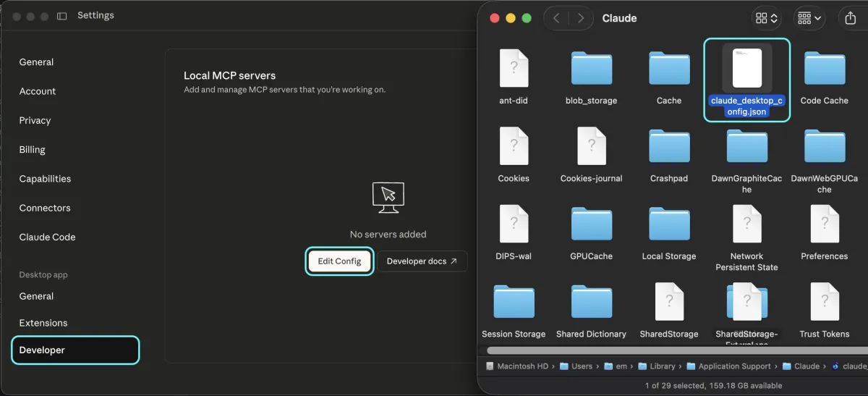The height and width of the screenshot is (396, 868).
Task: Click em folder in the path bar
Action: pos(615,366)
